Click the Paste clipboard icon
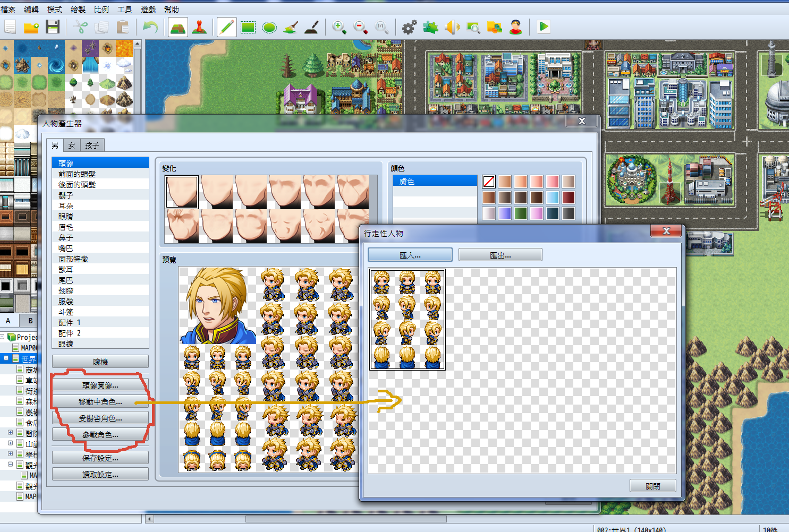The image size is (789, 532). pos(123,27)
